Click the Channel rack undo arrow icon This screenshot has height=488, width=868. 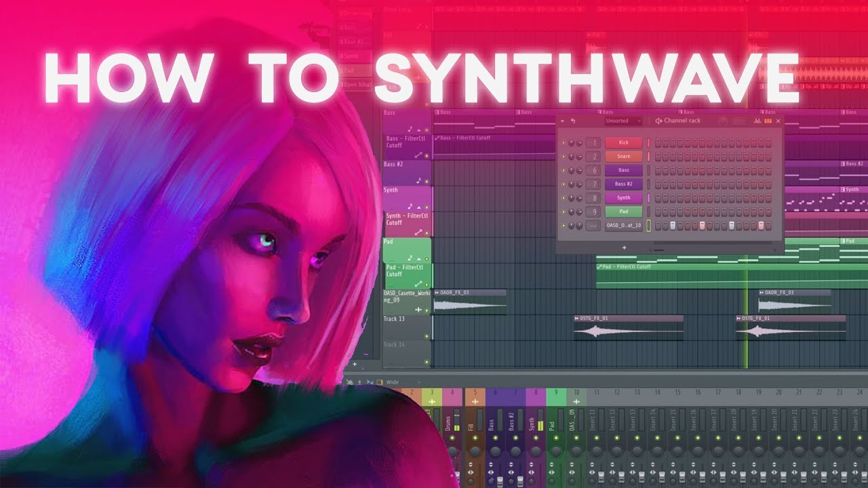point(573,121)
